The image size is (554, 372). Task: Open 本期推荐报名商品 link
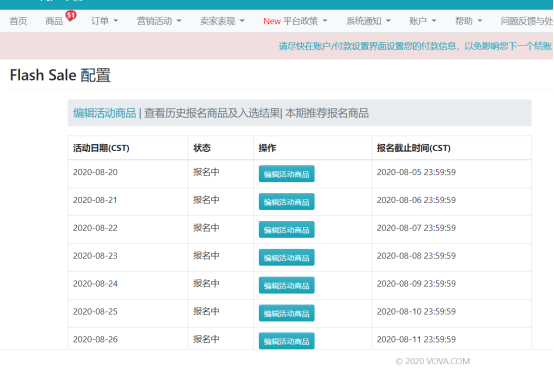[x=327, y=113]
